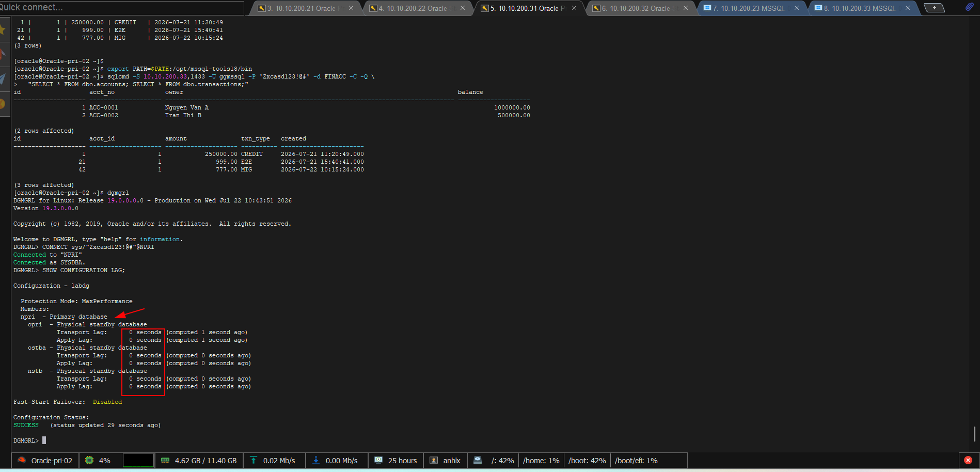
Task: Click the 'npri - Primary database' line
Action: (x=64, y=317)
